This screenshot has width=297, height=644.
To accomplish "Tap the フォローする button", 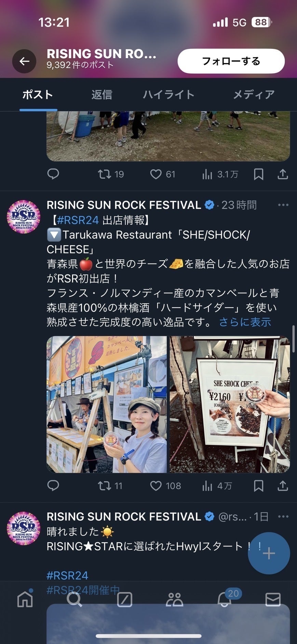I will 231,61.
